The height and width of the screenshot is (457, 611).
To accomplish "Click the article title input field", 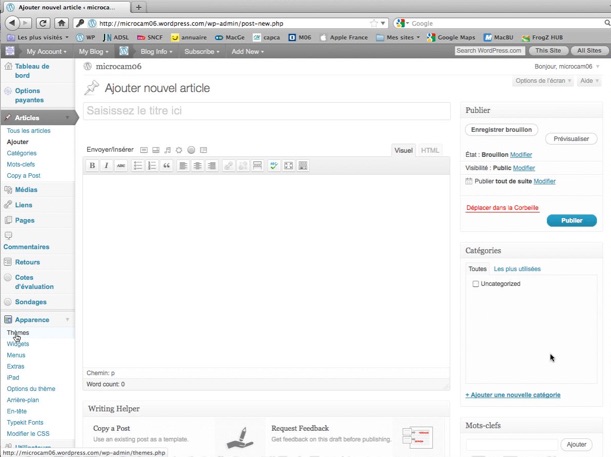I will point(267,111).
